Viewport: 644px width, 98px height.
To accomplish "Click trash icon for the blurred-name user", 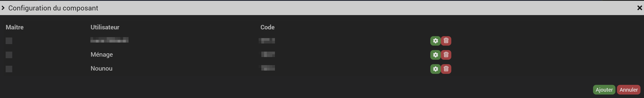I will [446, 41].
